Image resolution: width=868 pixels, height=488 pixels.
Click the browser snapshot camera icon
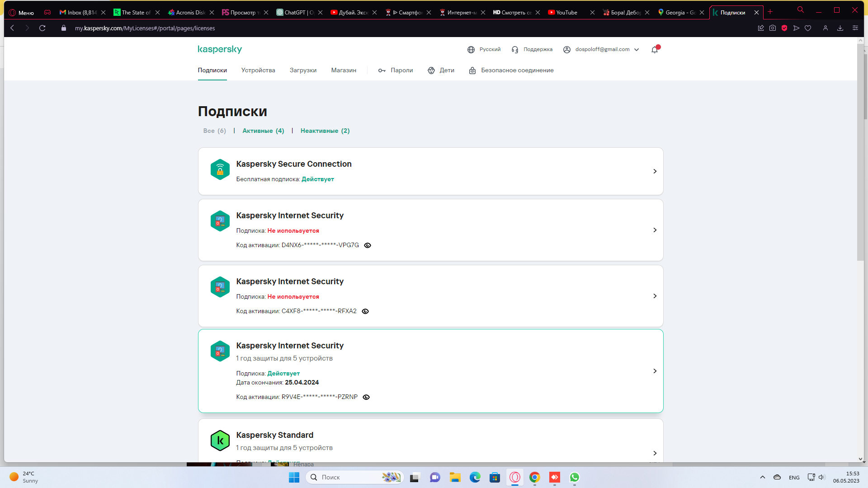pyautogui.click(x=773, y=28)
